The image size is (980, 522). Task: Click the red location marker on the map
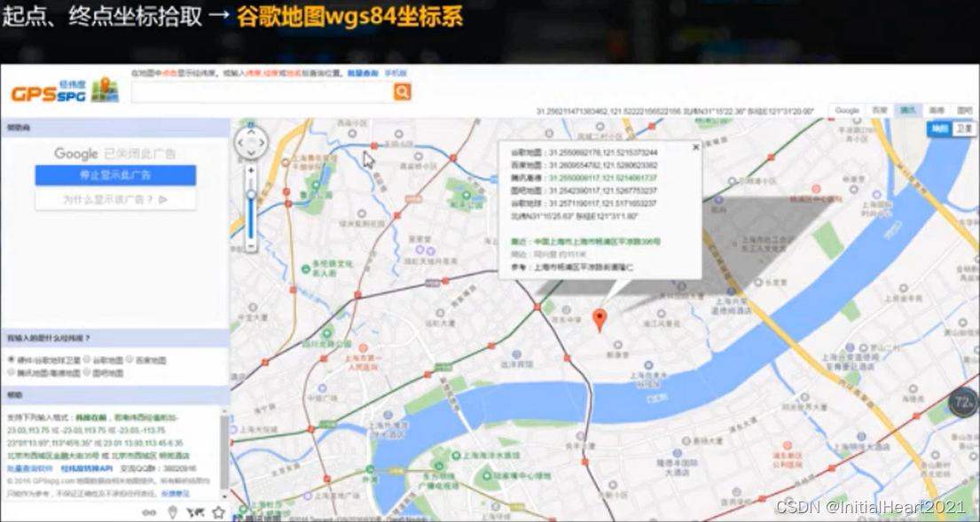pos(600,320)
